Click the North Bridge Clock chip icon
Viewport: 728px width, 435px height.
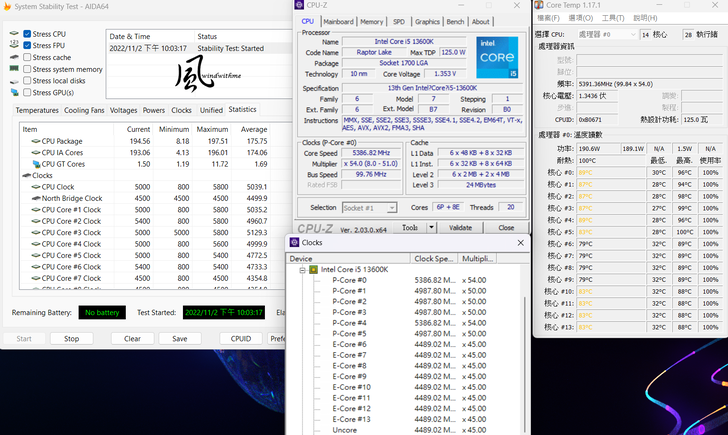tap(35, 198)
